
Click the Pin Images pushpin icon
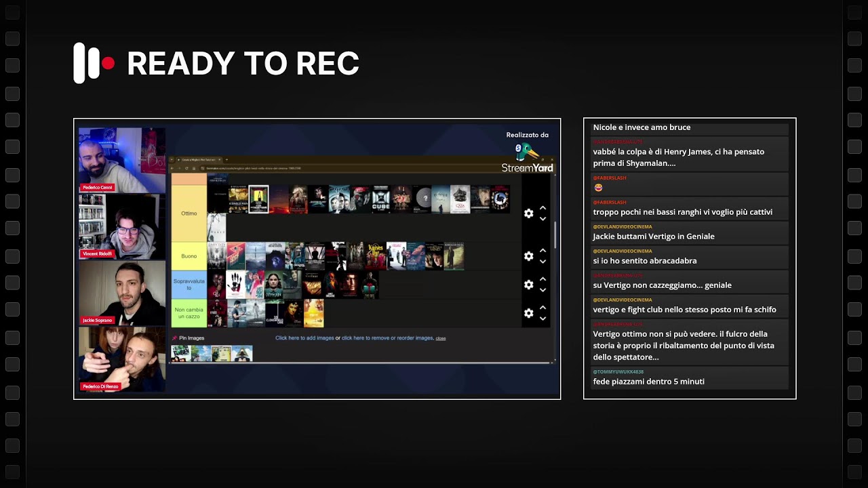(174, 338)
